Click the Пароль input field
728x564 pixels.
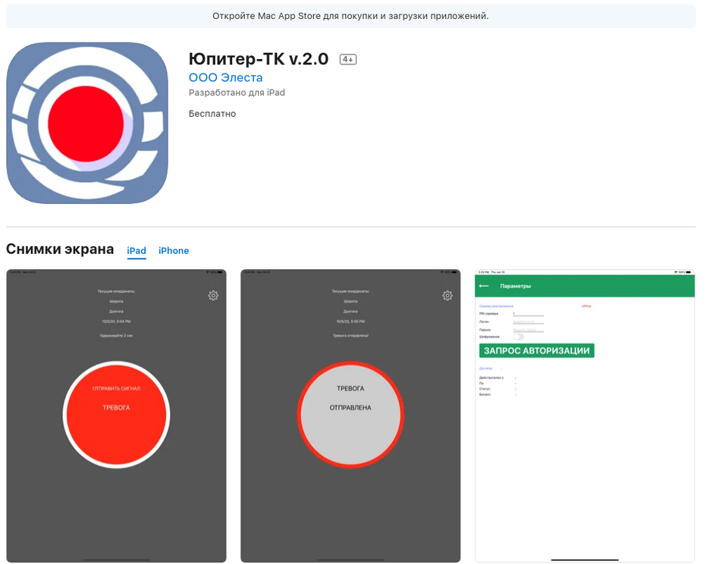click(528, 330)
